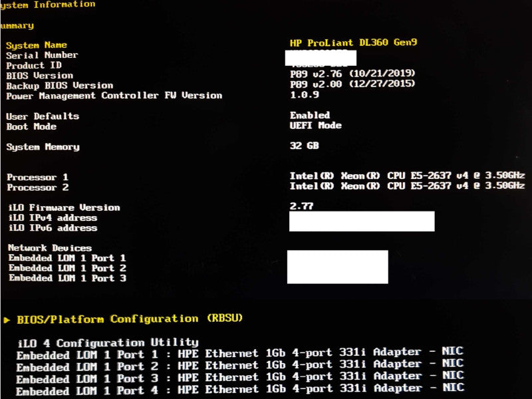This screenshot has width=532, height=399.
Task: Click BIOS value P89 v2.76 (10/21/2019)
Action: (352, 74)
